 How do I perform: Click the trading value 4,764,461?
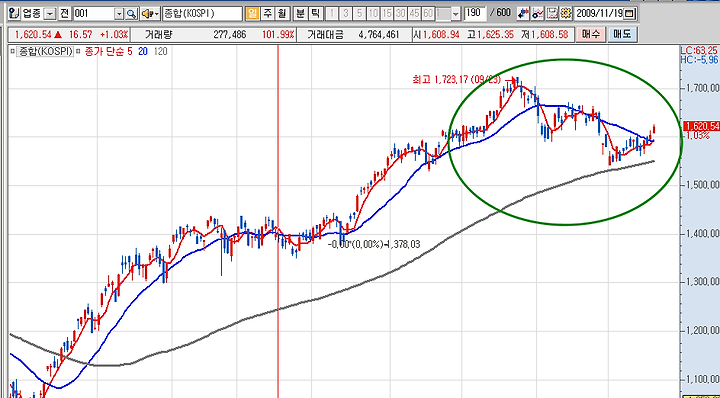tap(378, 35)
